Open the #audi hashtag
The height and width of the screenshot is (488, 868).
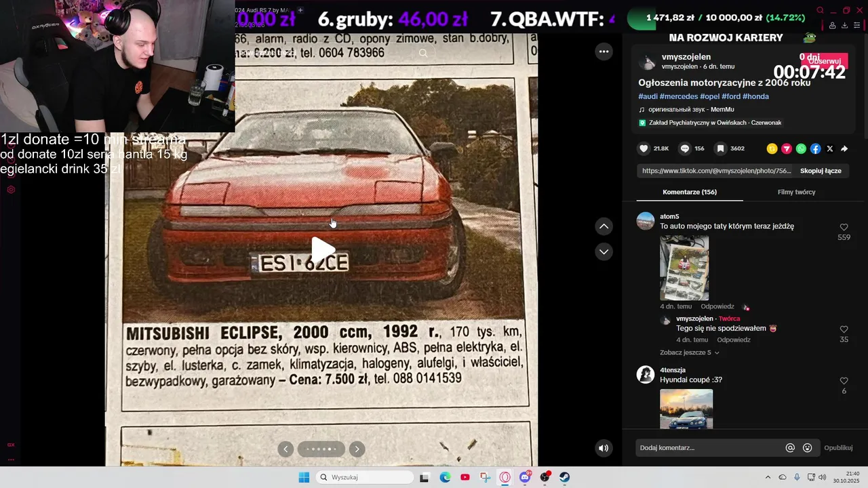coord(648,96)
